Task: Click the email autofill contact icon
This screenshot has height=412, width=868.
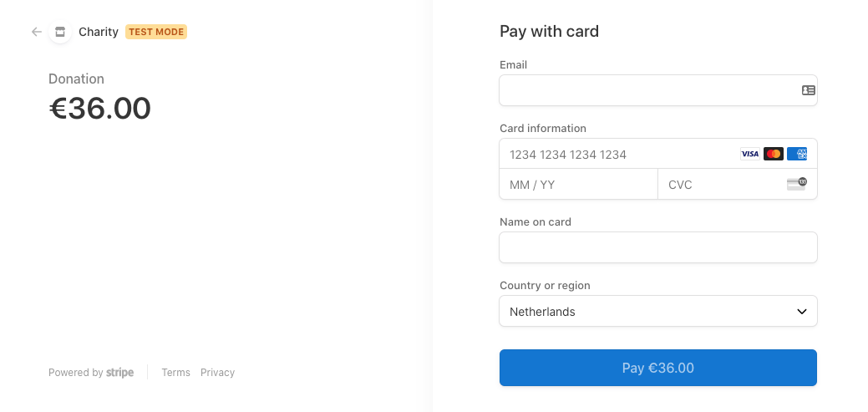Action: pos(808,90)
